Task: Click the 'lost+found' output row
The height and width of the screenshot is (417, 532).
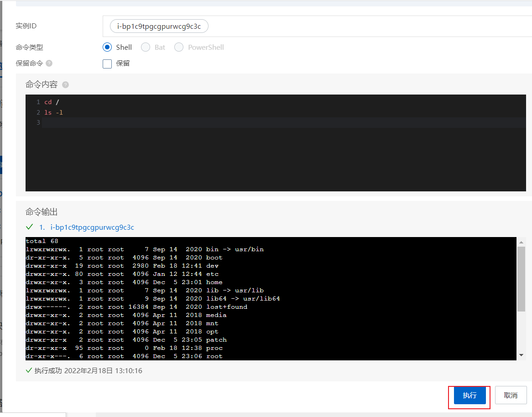Action: pyautogui.click(x=137, y=307)
